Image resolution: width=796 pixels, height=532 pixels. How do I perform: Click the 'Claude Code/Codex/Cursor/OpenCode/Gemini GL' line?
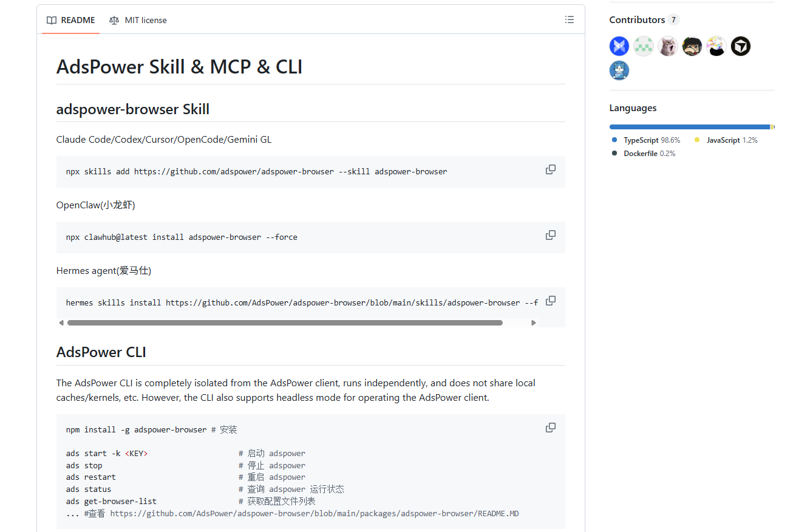164,140
